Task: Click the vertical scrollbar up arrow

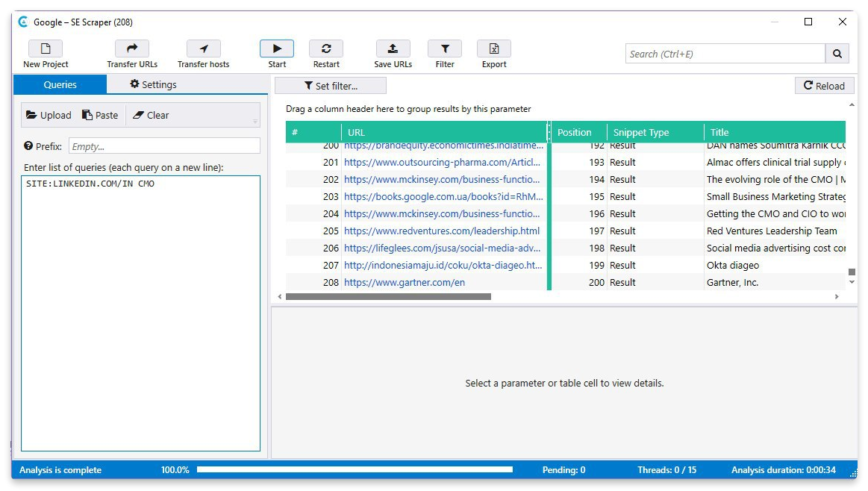Action: 852,104
